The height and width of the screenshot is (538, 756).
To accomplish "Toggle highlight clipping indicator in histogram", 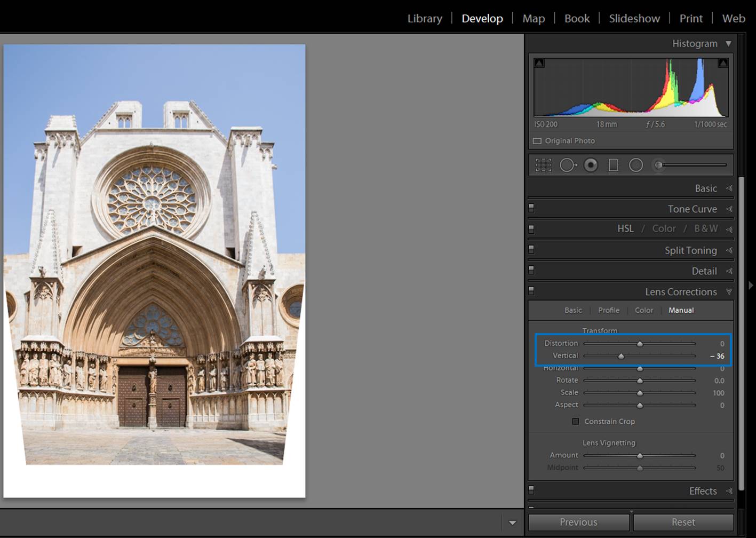I will point(723,63).
